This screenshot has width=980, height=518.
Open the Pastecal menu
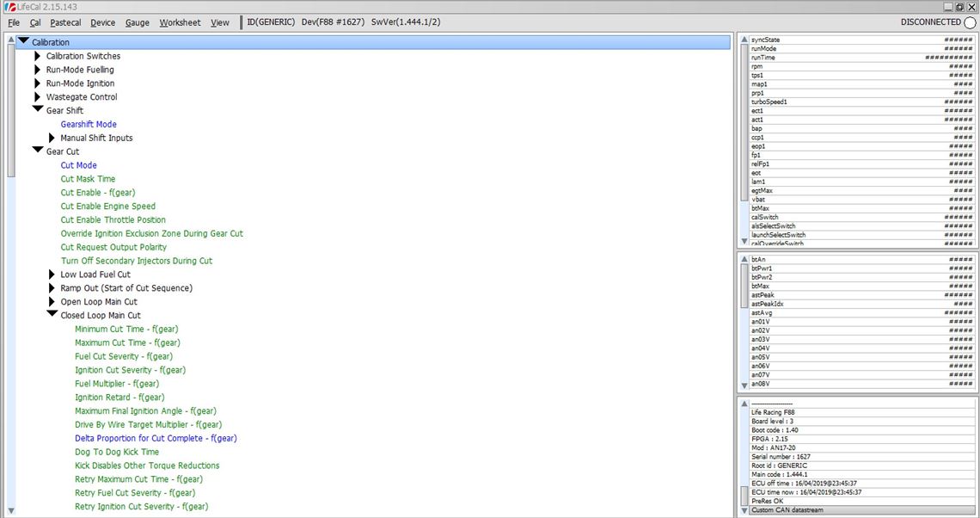pyautogui.click(x=65, y=22)
